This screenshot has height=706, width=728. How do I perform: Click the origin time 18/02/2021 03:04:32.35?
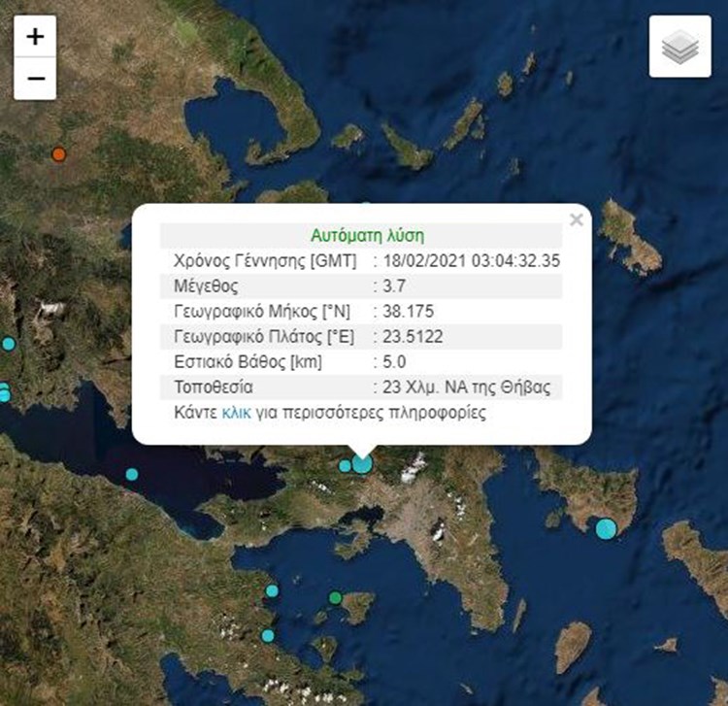pos(471,260)
